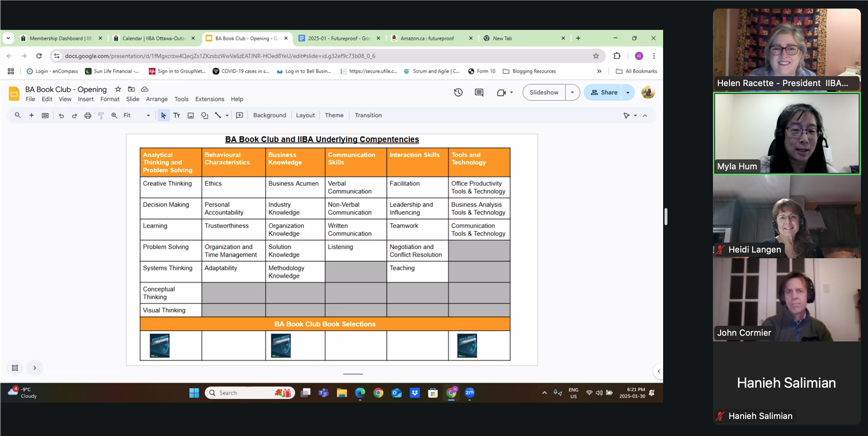The height and width of the screenshot is (436, 868).
Task: Expand the filmstrip panel arrow
Action: pos(35,368)
